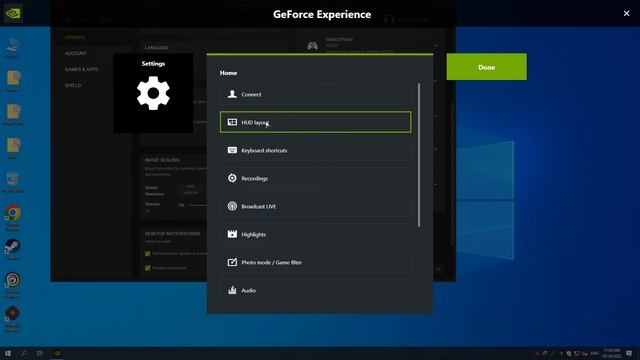Click the settings list vertical scrollbar
Viewport: 640px width, 360px height.
click(x=419, y=155)
